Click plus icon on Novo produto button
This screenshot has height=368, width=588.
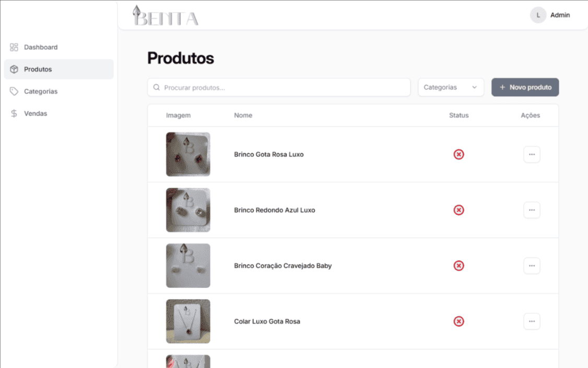coord(502,88)
